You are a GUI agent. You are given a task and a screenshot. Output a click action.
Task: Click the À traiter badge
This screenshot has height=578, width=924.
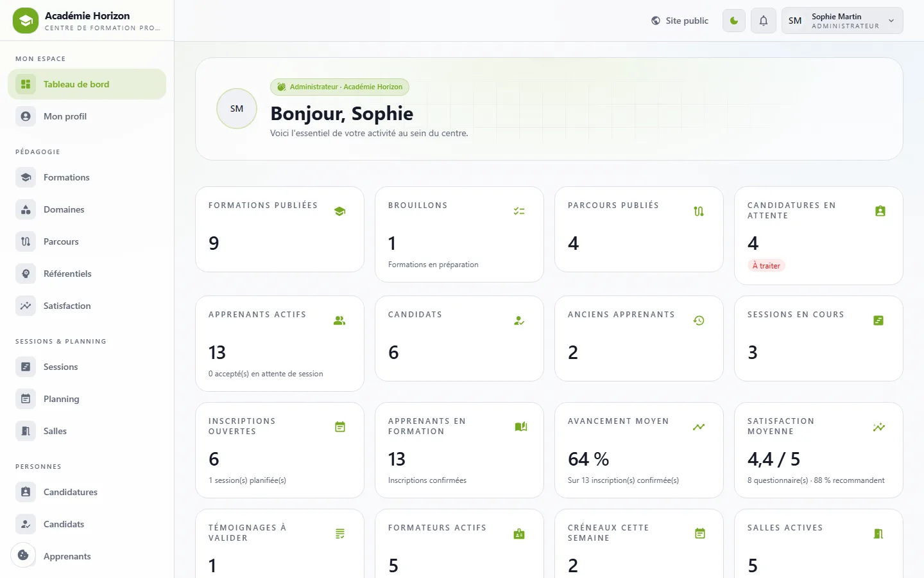tap(766, 265)
